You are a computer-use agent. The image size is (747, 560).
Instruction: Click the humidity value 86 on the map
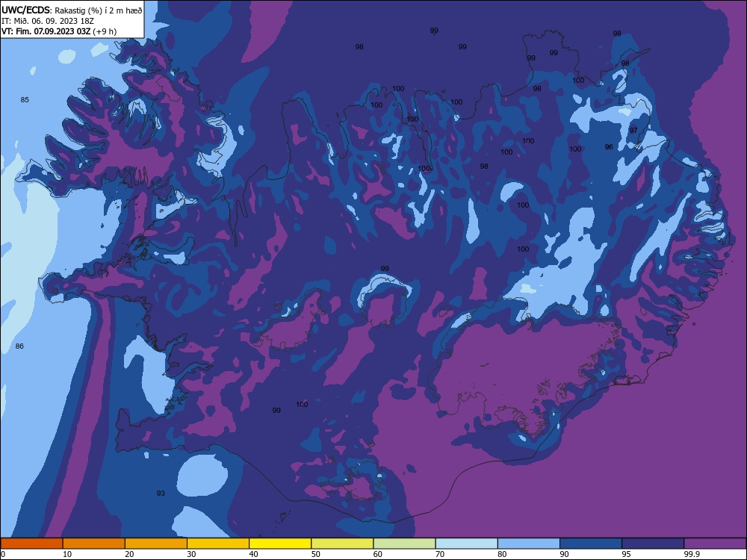click(19, 346)
